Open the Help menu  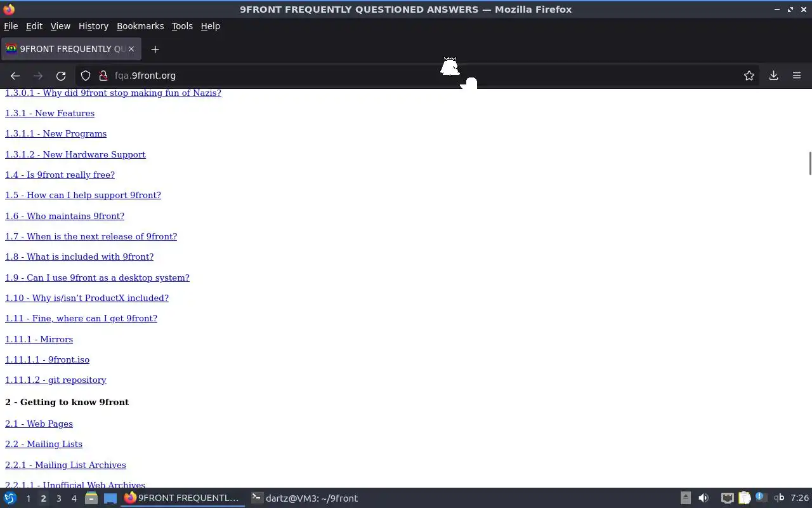(210, 26)
